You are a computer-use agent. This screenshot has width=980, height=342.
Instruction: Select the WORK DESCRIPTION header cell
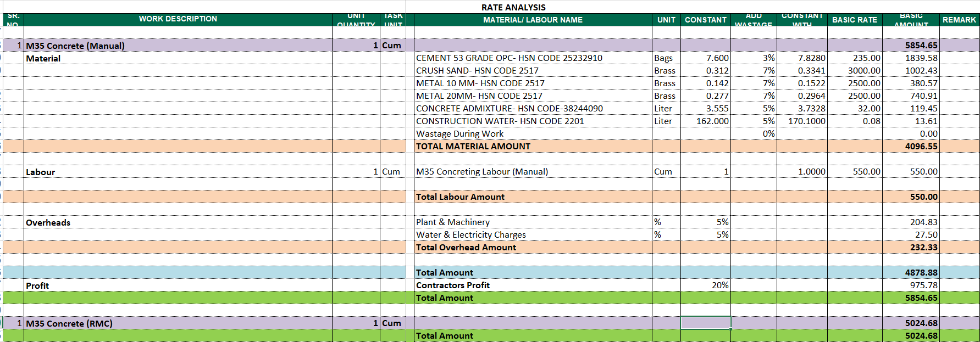click(x=178, y=19)
